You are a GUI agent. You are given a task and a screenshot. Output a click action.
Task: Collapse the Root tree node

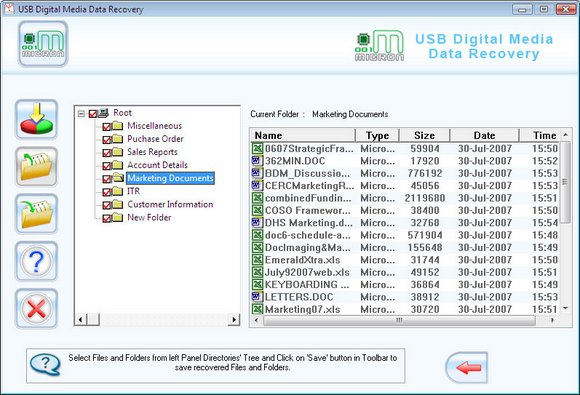81,114
